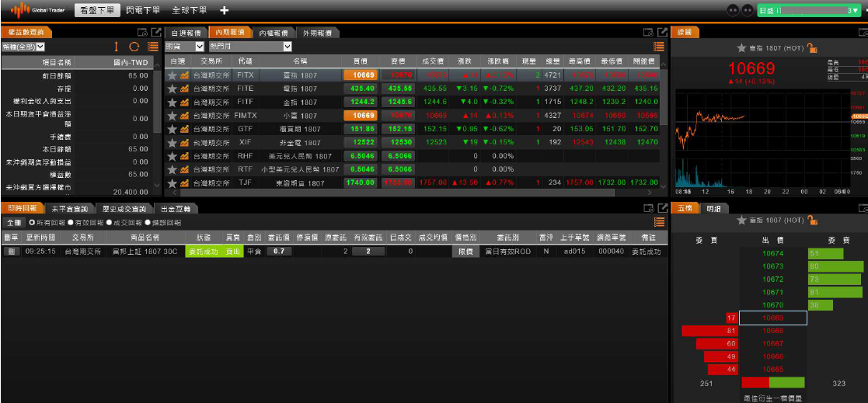868x403 pixels.
Task: Open the list settings icon in equity panel
Action: click(153, 47)
